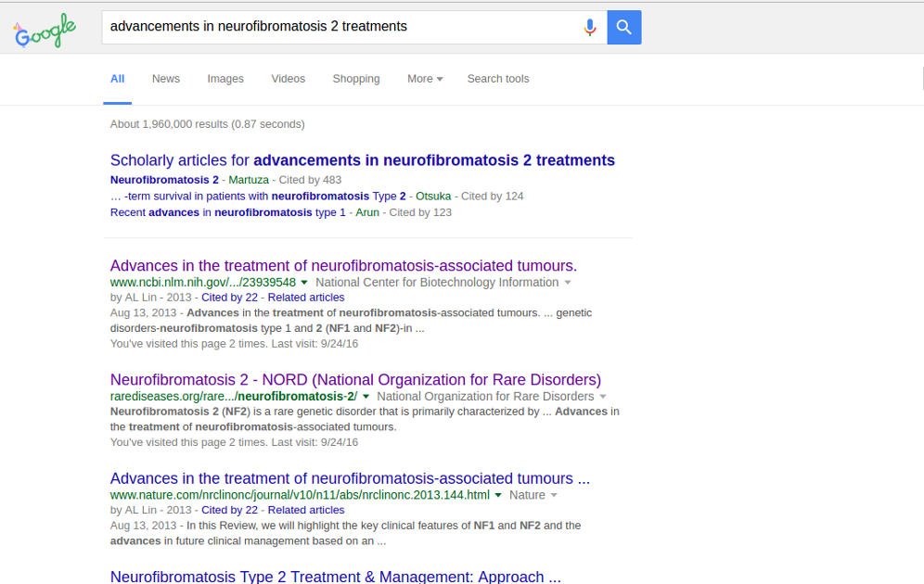The image size is (924, 584).
Task: Click the Google logo
Action: click(45, 31)
